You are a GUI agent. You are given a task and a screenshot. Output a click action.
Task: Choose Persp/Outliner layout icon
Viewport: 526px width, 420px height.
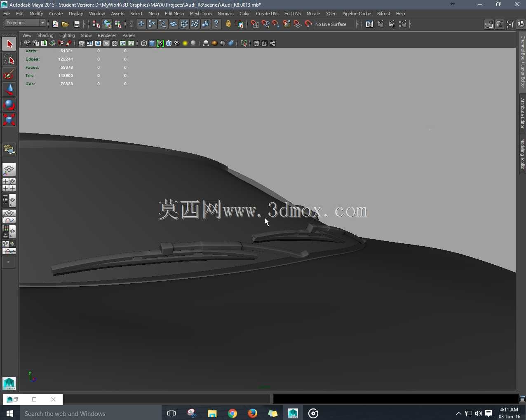(9, 201)
